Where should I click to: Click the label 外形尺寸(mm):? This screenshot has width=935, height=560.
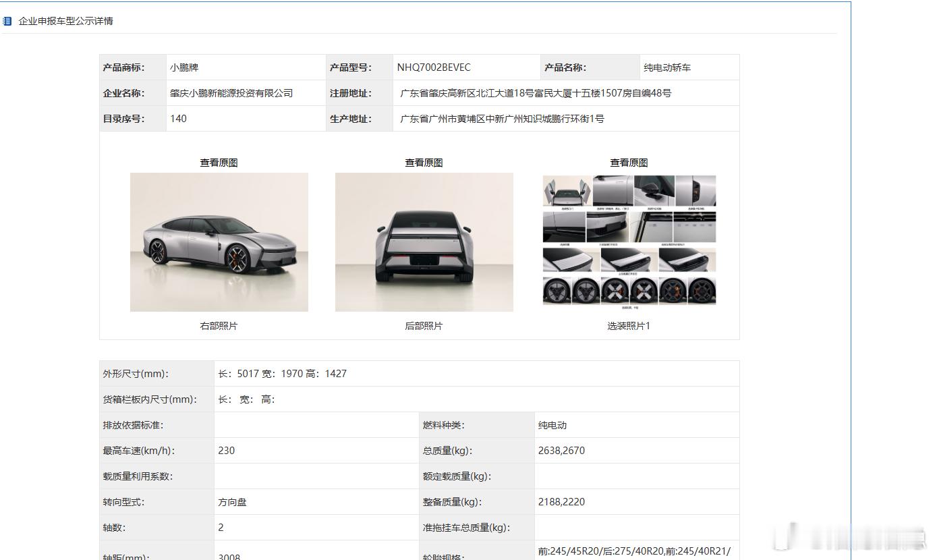136,374
